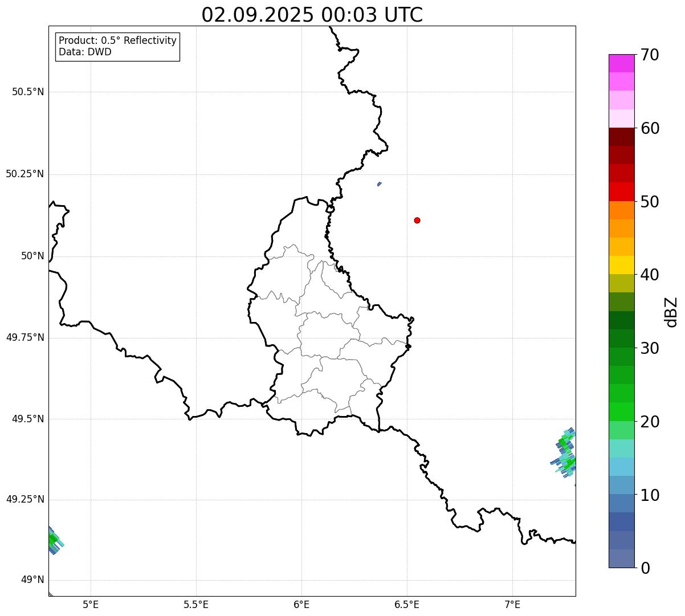This screenshot has width=685, height=616.
Task: Click the 50.25°N latitude label
Action: tap(25, 174)
